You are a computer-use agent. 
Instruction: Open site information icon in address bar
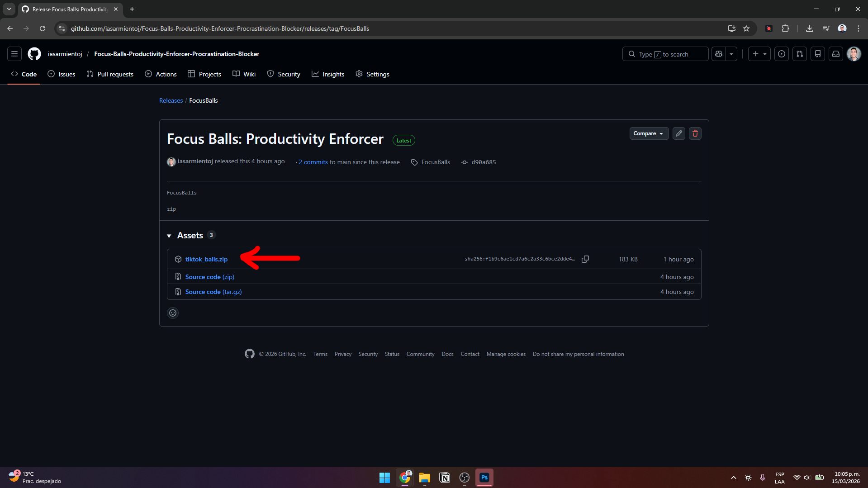(x=62, y=28)
